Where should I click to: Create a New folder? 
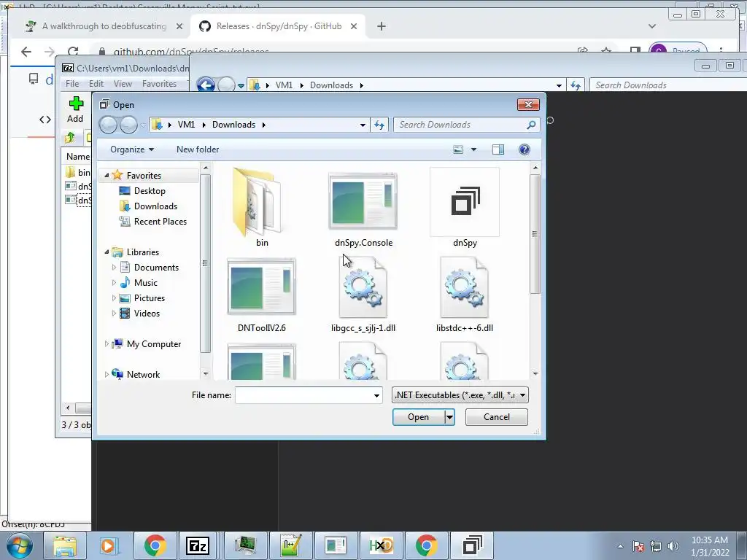198,149
